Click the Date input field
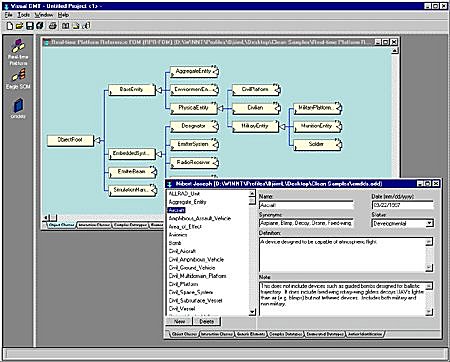450x362 pixels. 402,205
